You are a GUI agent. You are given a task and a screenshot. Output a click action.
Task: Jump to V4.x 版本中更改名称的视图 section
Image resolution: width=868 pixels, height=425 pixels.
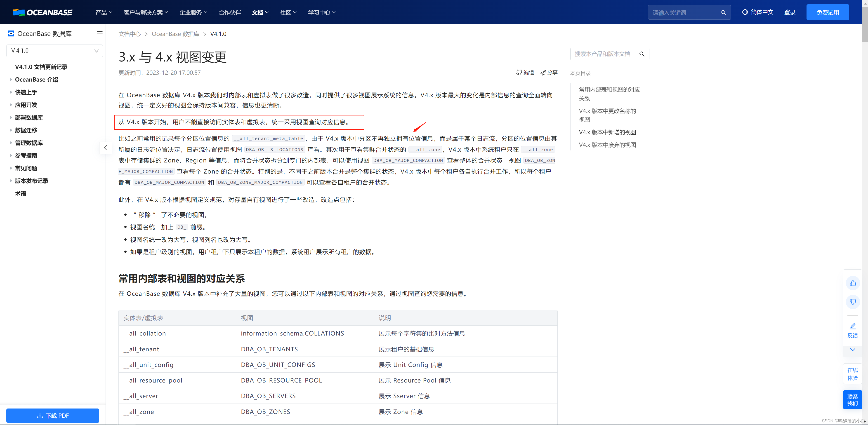coord(607,115)
